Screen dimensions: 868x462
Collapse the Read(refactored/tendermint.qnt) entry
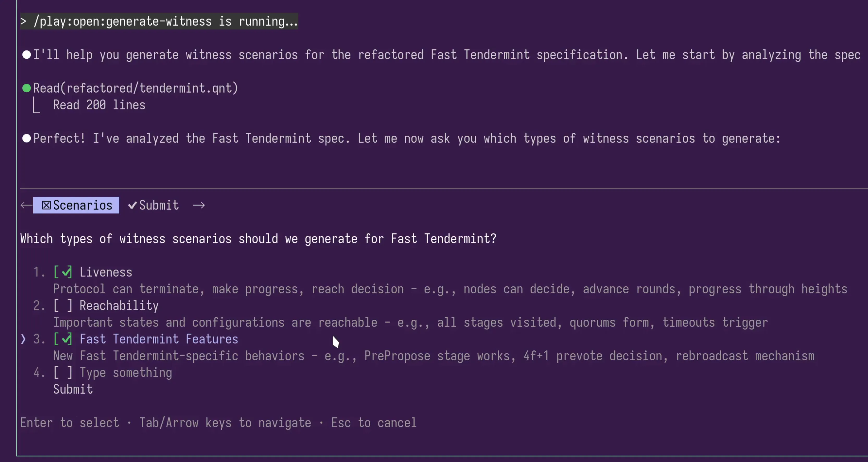click(x=135, y=88)
